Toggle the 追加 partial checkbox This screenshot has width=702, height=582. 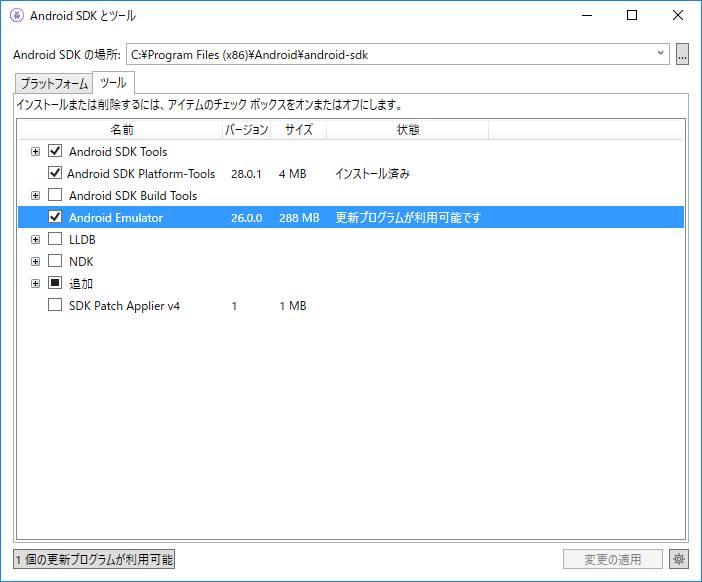[55, 282]
